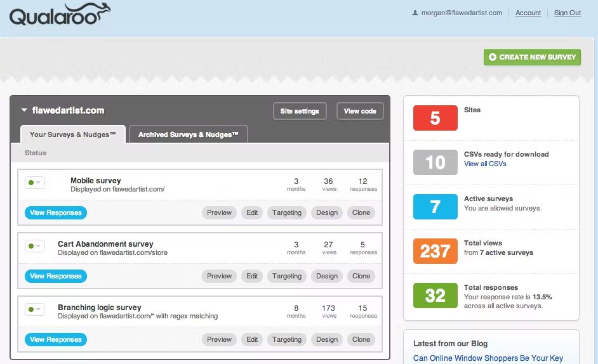Open View all CSVs link
598x364 pixels.
485,164
